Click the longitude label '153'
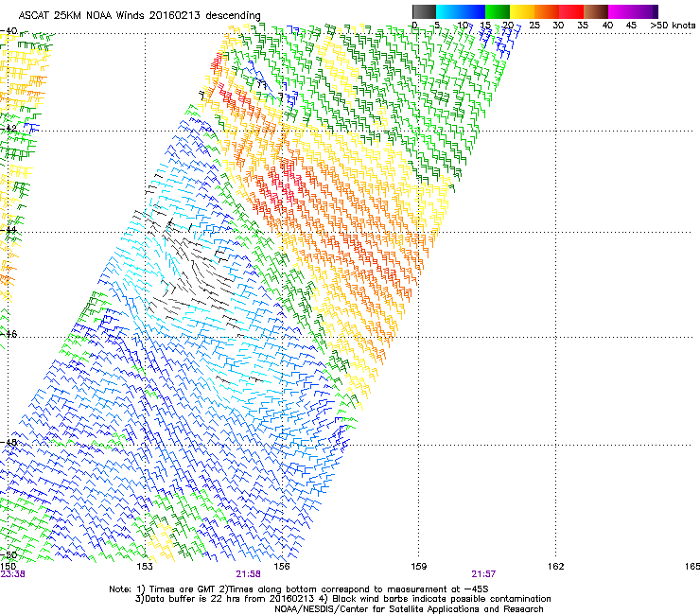Image resolution: width=700 pixels, height=615 pixels. (145, 567)
